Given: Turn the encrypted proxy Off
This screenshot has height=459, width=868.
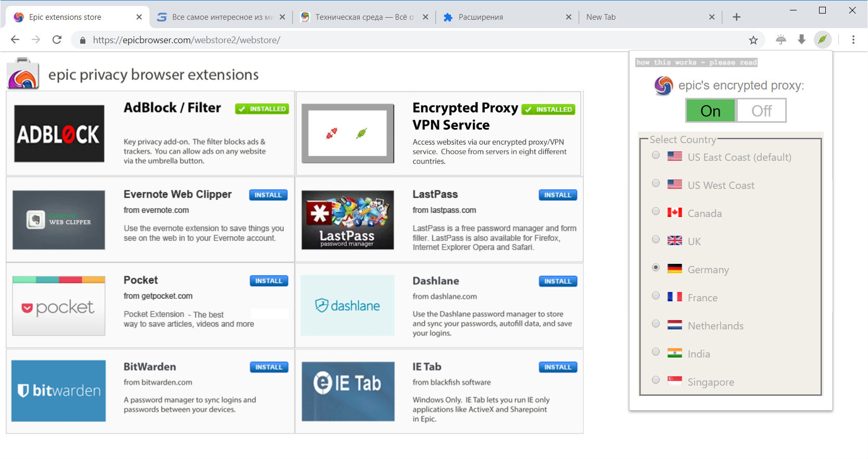Looking at the screenshot, I should point(761,111).
